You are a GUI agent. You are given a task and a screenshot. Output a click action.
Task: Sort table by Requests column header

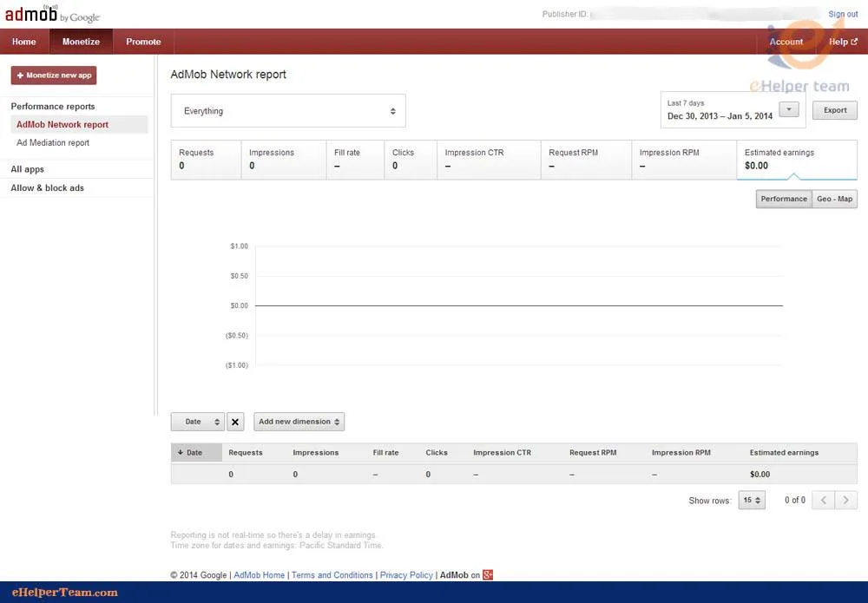(x=246, y=453)
